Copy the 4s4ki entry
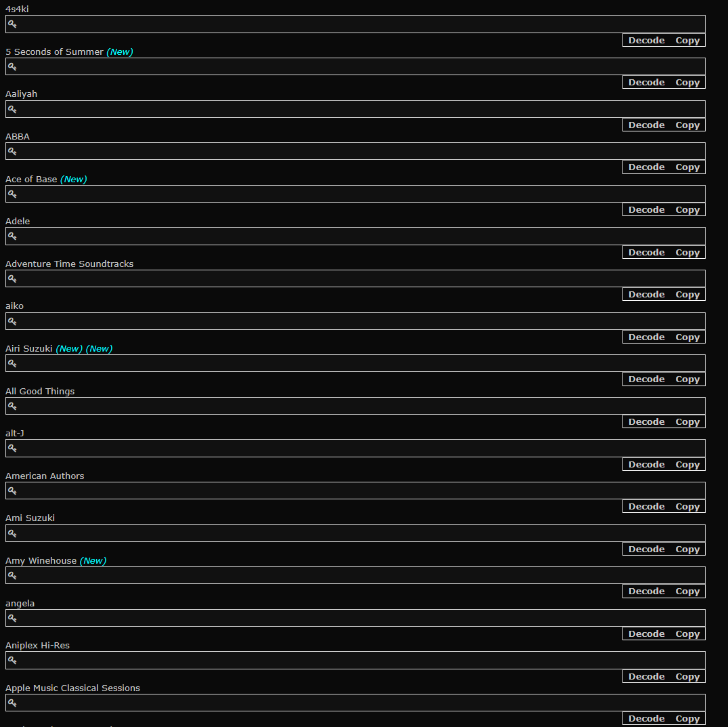Screen dimensions: 728x727 (x=687, y=41)
